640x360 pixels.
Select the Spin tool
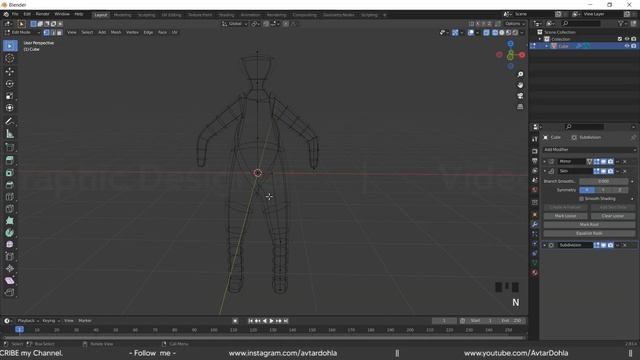tap(10, 233)
